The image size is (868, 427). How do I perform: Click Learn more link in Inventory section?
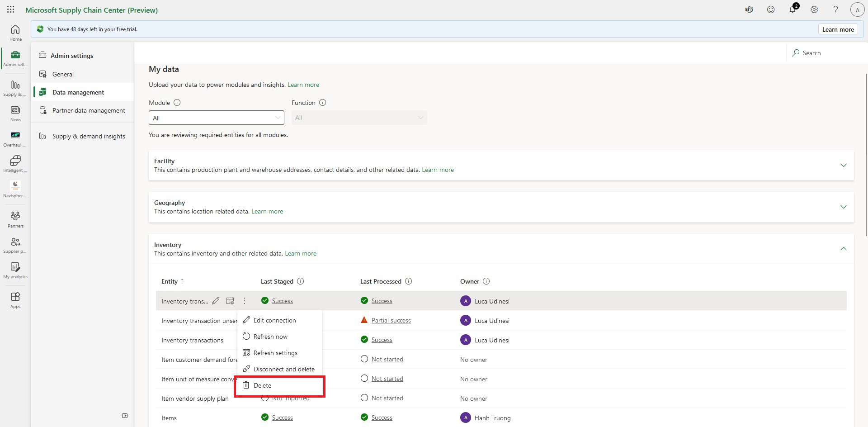tap(301, 253)
